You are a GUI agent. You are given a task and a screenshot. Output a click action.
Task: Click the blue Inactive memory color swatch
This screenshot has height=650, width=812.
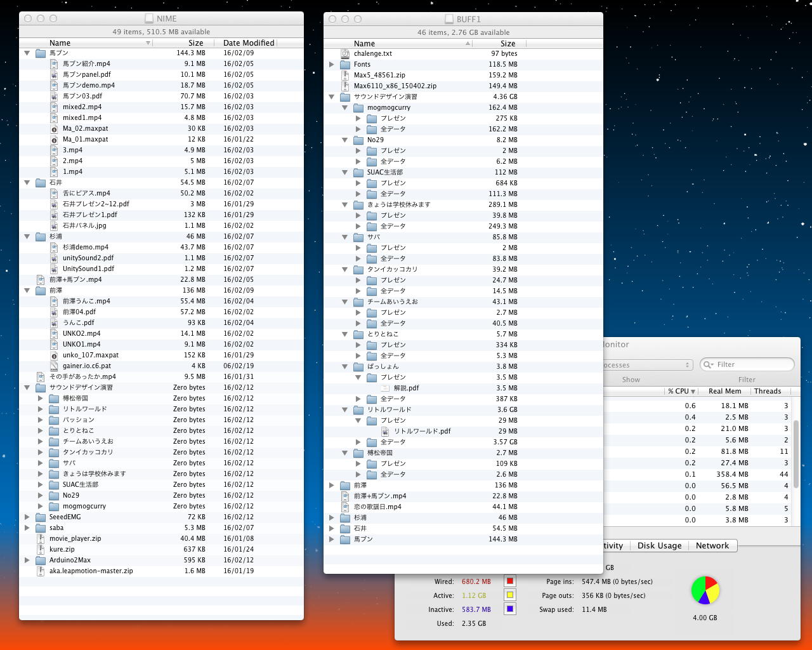[509, 609]
